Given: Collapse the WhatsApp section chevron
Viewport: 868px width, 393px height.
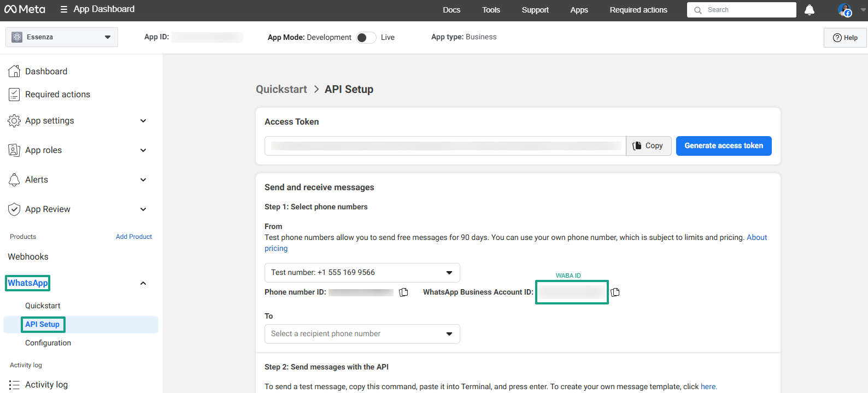Looking at the screenshot, I should 143,283.
